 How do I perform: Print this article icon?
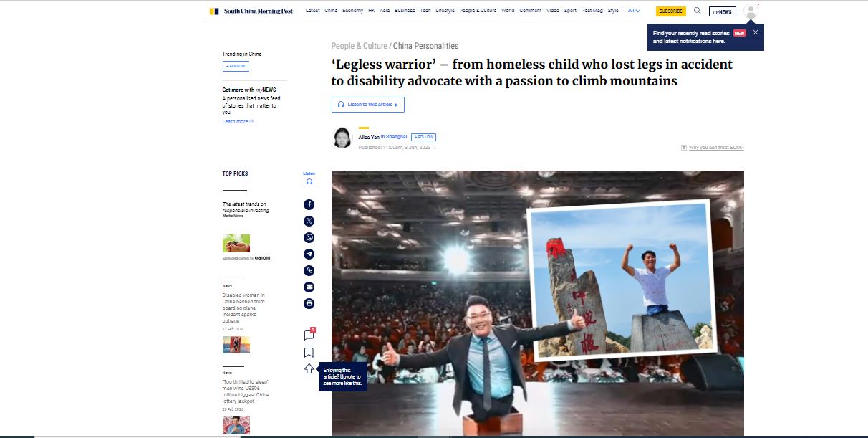(x=309, y=303)
